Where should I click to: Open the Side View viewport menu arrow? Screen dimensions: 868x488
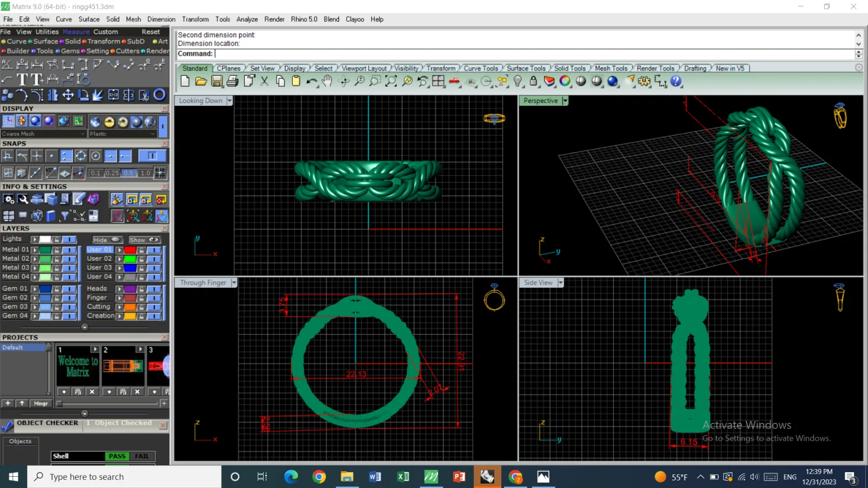[x=560, y=282]
